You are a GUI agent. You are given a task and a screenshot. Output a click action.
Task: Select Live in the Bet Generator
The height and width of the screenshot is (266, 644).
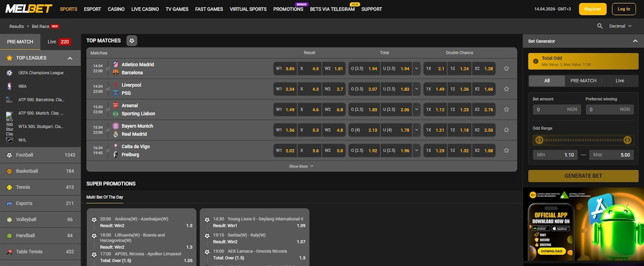click(620, 81)
